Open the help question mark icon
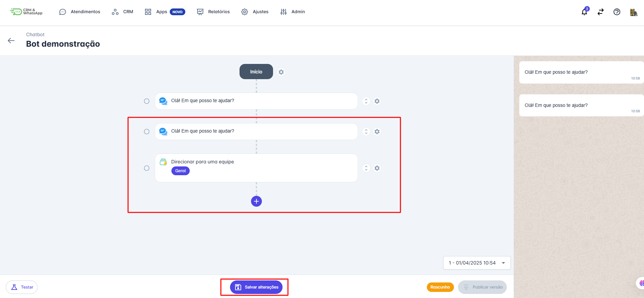The image size is (644, 298). coord(617,12)
